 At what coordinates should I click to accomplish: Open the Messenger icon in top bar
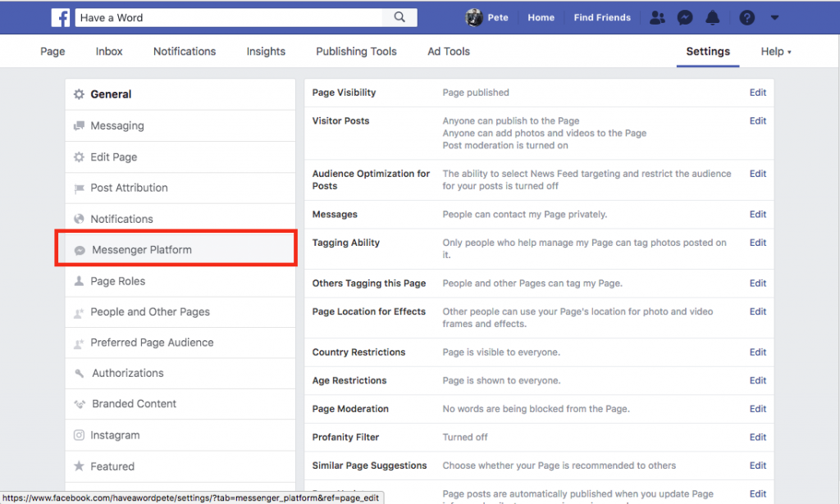[x=685, y=18]
